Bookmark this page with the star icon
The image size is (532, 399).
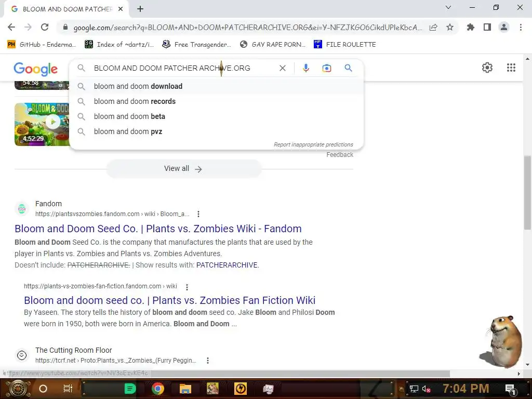pyautogui.click(x=450, y=27)
